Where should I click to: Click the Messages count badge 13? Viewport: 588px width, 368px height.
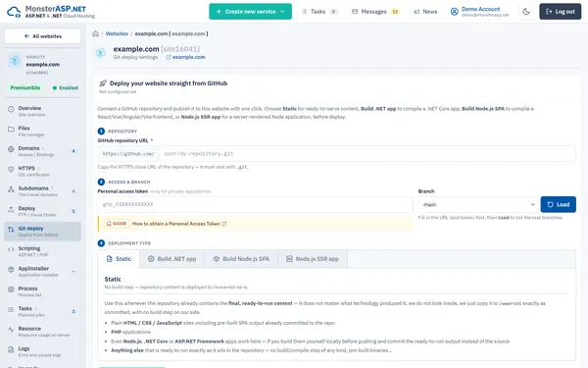tap(395, 12)
